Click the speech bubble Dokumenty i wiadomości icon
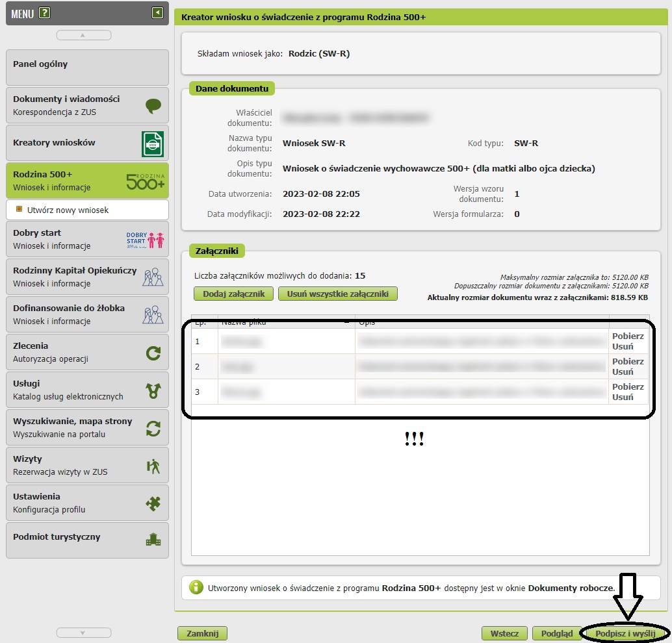672x643 pixels. 153,106
